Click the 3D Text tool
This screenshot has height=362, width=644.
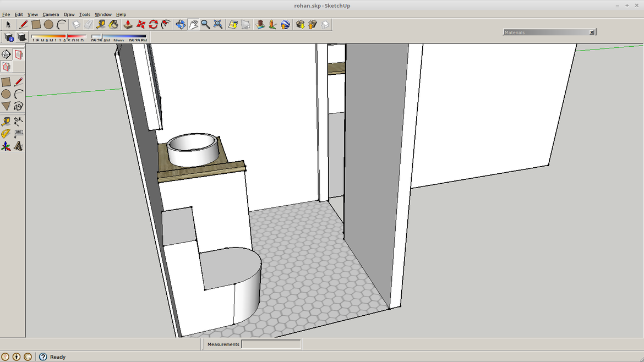tap(18, 146)
